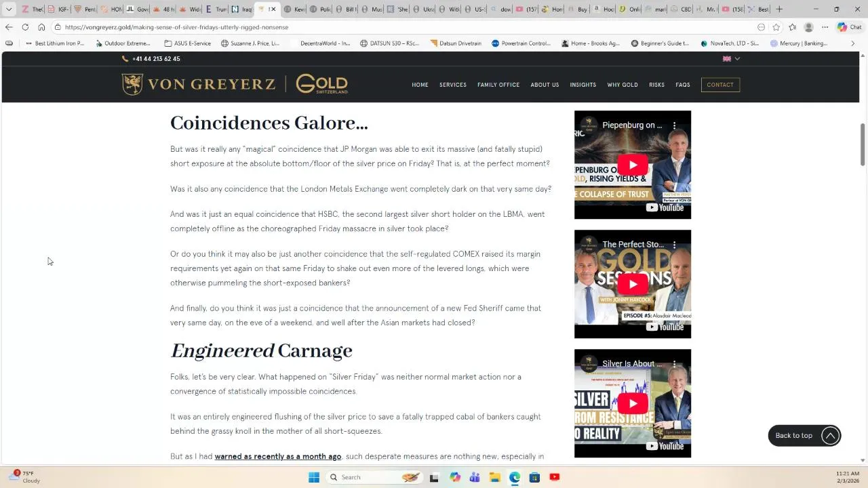The width and height of the screenshot is (868, 488).
Task: Open the FAMILY OFFICE menu item
Action: coord(498,85)
